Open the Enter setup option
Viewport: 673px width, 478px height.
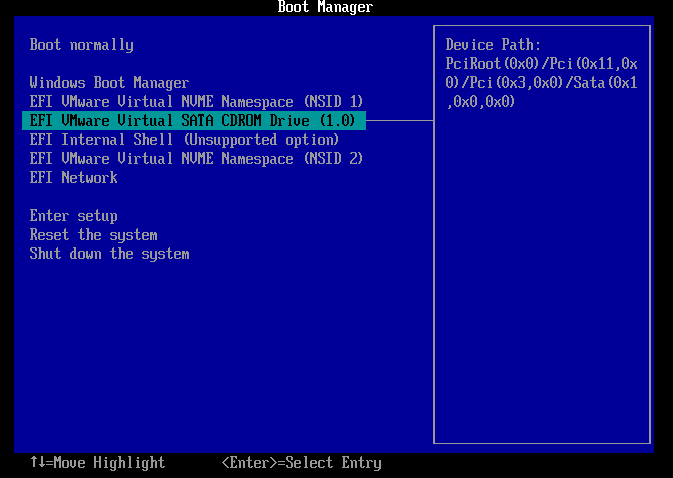(x=73, y=216)
